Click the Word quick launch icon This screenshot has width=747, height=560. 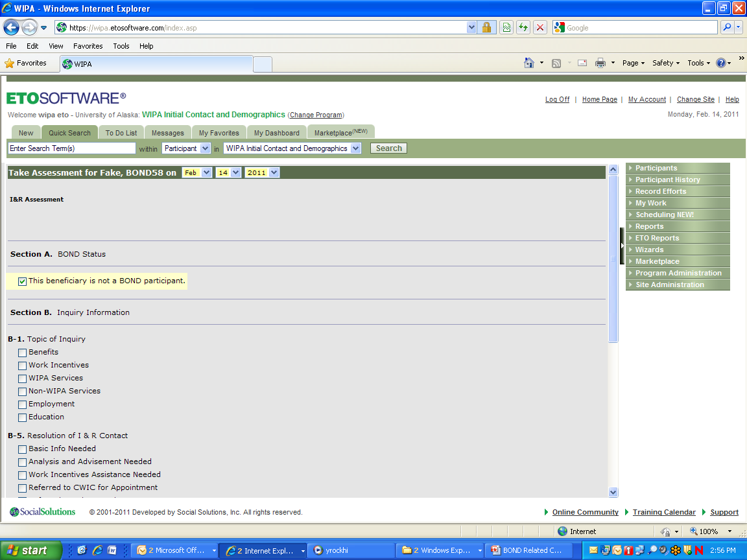tap(112, 550)
